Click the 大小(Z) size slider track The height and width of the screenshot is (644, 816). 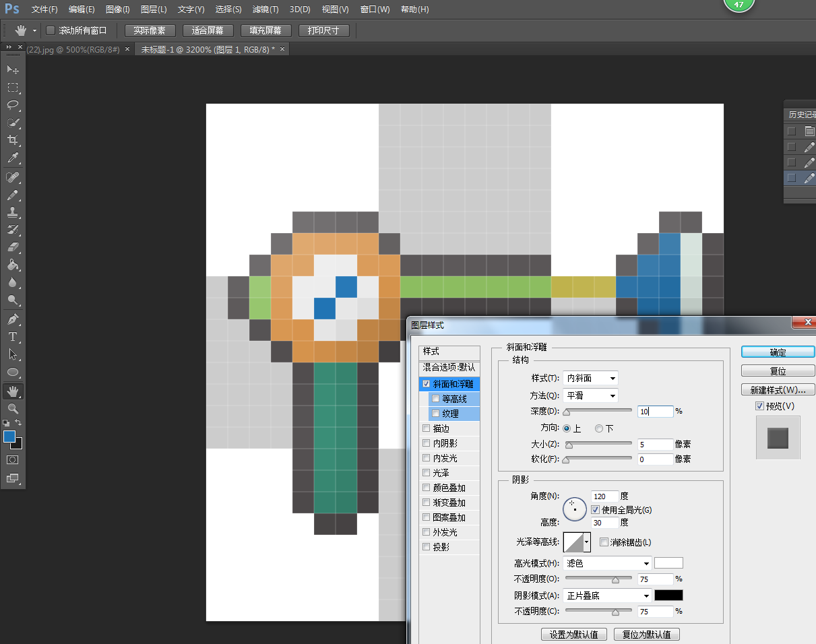pos(598,444)
